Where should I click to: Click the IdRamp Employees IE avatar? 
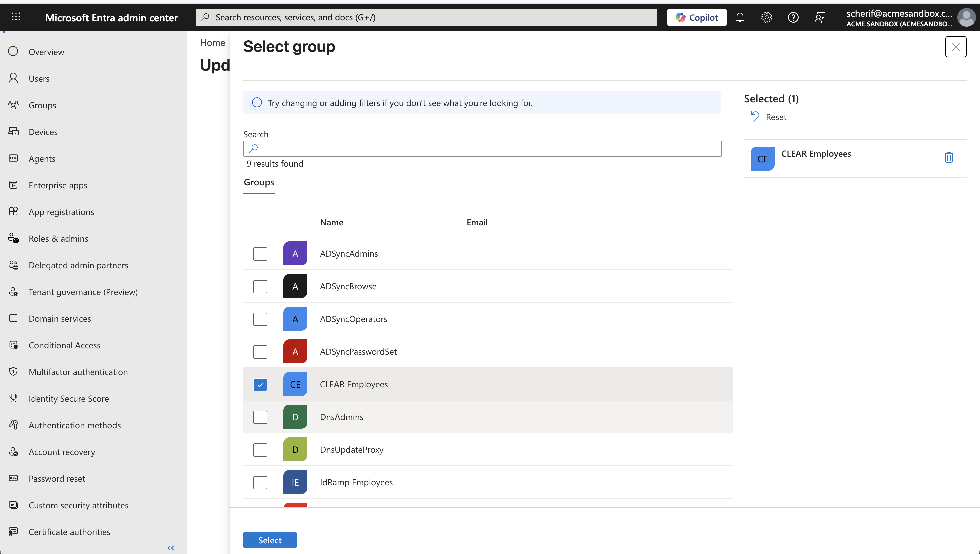pos(295,482)
